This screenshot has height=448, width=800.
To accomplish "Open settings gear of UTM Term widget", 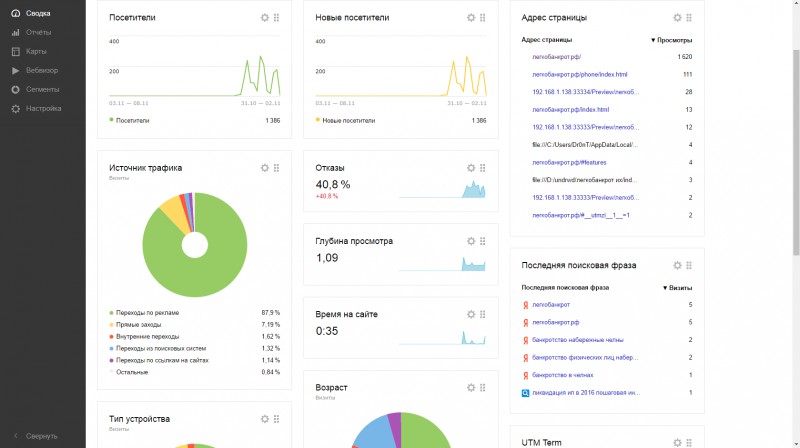I will pyautogui.click(x=677, y=442).
